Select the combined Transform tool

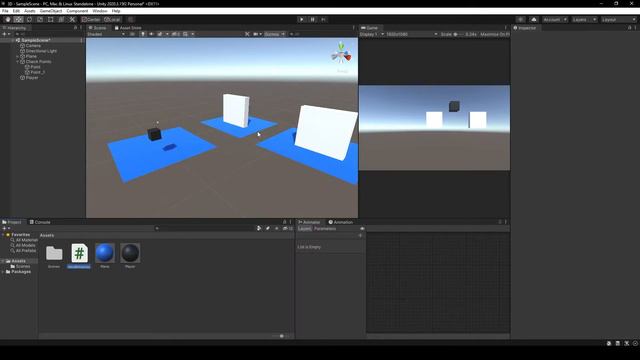click(x=61, y=19)
